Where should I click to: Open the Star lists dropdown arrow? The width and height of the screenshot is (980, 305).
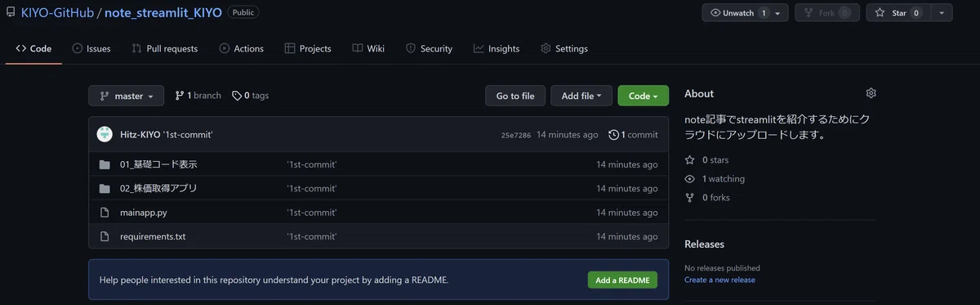tap(942, 13)
